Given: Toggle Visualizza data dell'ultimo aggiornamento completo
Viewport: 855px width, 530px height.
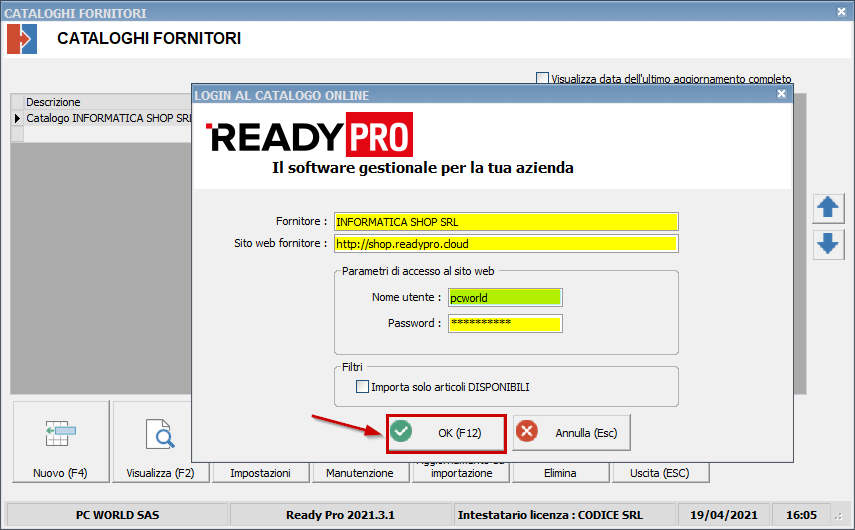Looking at the screenshot, I should pyautogui.click(x=542, y=78).
